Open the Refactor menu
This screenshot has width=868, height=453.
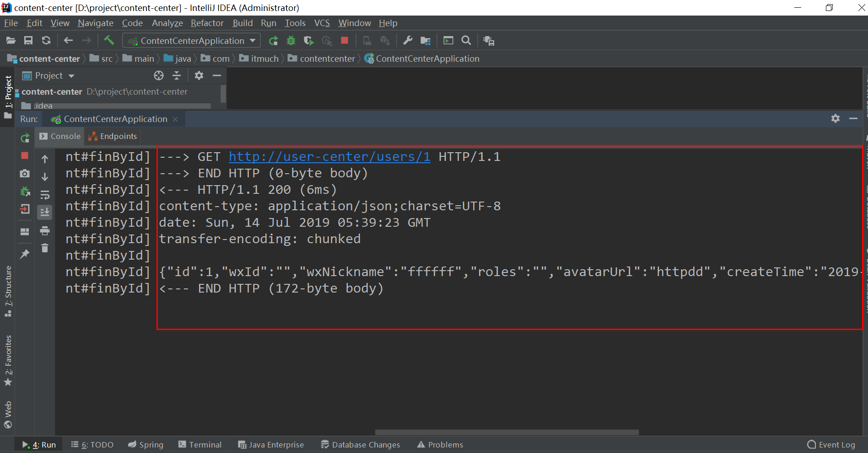coord(207,23)
